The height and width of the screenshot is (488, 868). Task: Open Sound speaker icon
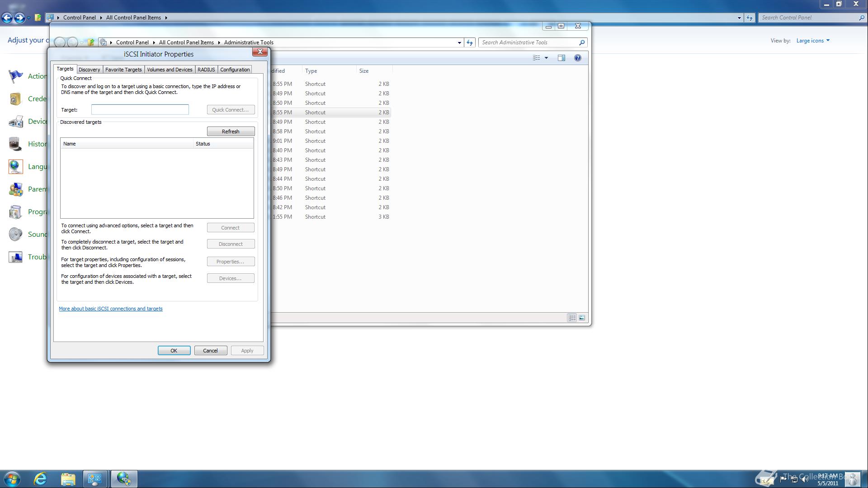pos(15,235)
